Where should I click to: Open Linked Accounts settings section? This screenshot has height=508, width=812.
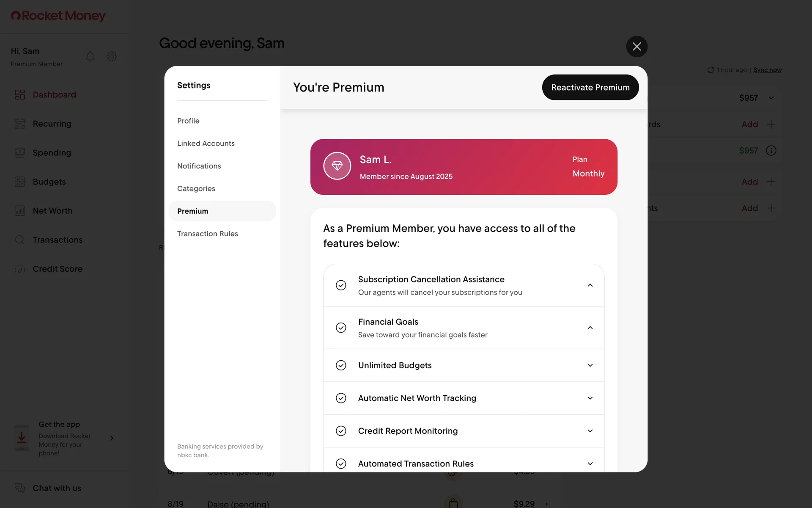[206, 144]
